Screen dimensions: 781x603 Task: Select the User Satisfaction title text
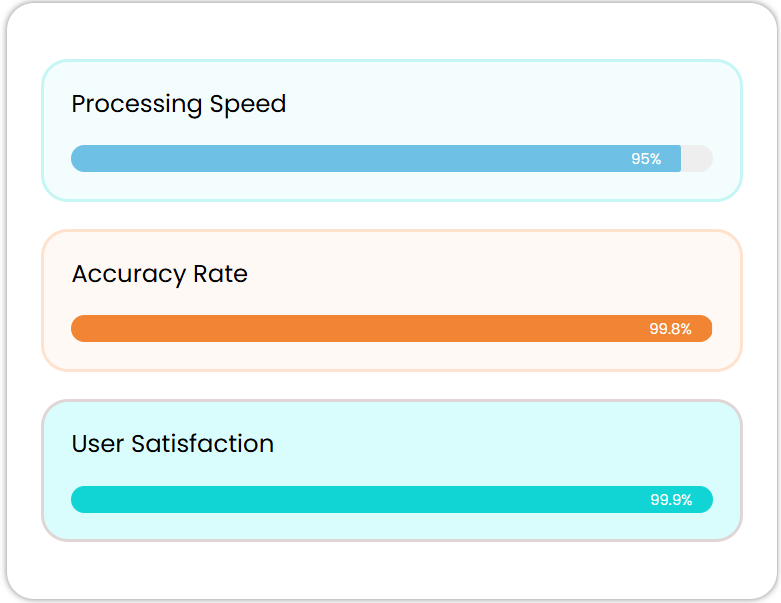pos(172,444)
